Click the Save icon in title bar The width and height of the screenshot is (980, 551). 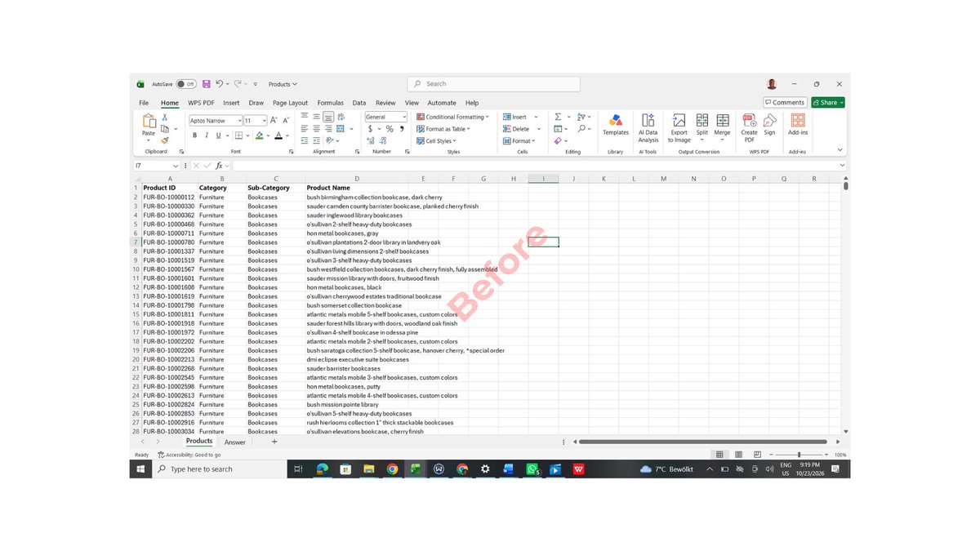click(x=207, y=84)
